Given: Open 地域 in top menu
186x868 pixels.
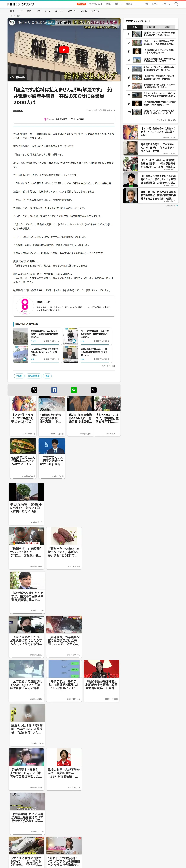Looking at the screenshot, I should click(146, 4).
